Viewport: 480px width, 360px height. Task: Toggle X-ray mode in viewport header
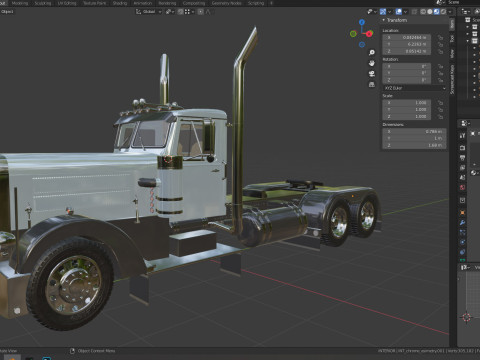(414, 12)
